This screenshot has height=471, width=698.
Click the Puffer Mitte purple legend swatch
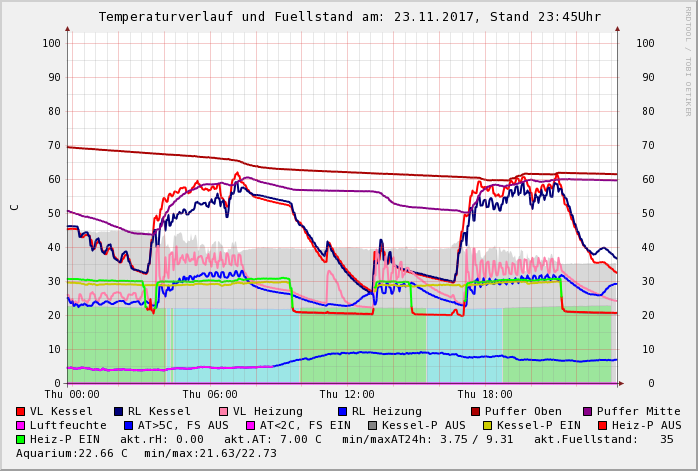587,411
